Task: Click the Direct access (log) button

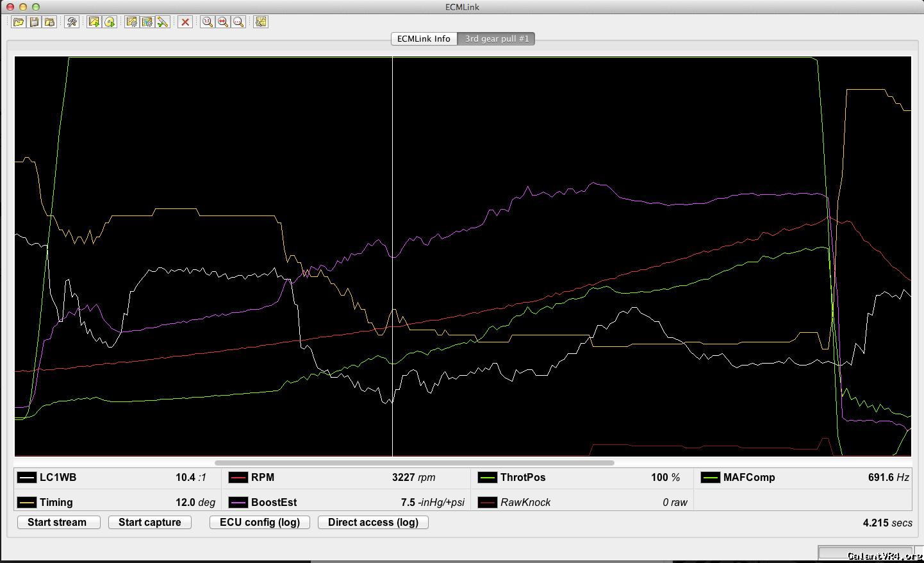Action: (x=373, y=522)
